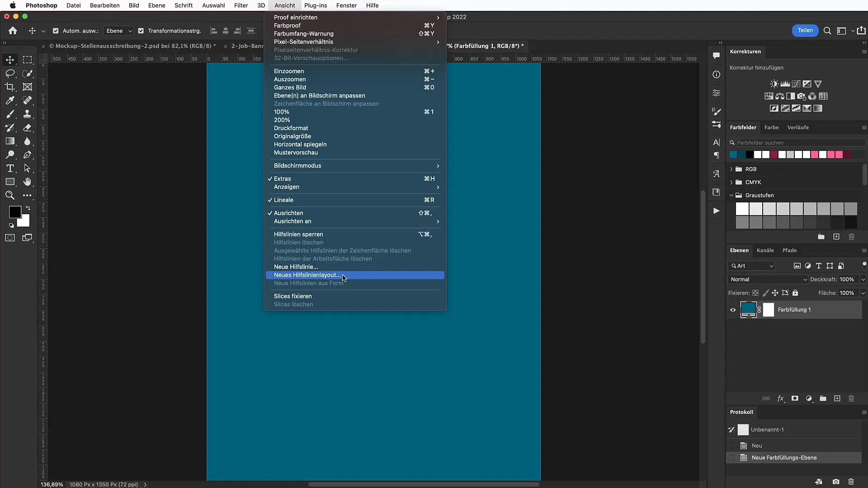The height and width of the screenshot is (488, 868).
Task: Uncheck the Autom. ausw. checkbox
Action: coord(56,31)
